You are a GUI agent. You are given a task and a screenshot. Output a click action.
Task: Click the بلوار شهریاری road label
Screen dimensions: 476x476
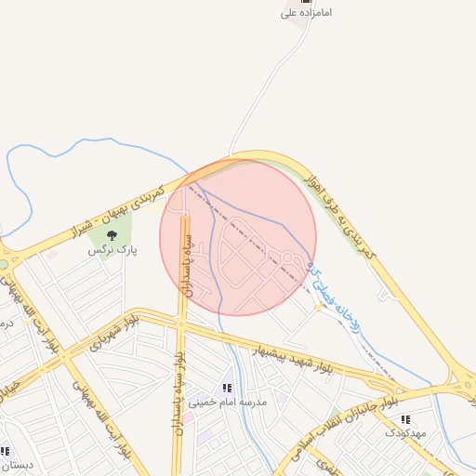(x=113, y=333)
